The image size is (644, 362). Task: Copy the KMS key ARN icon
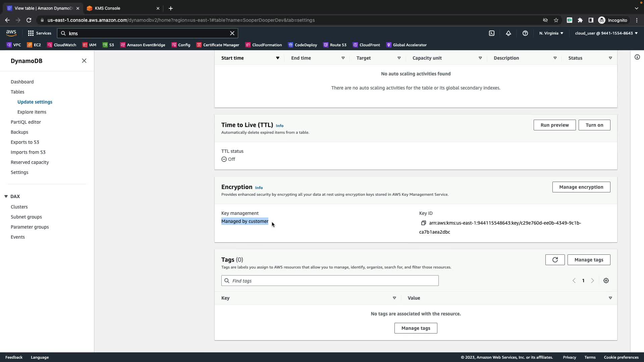coord(423,223)
